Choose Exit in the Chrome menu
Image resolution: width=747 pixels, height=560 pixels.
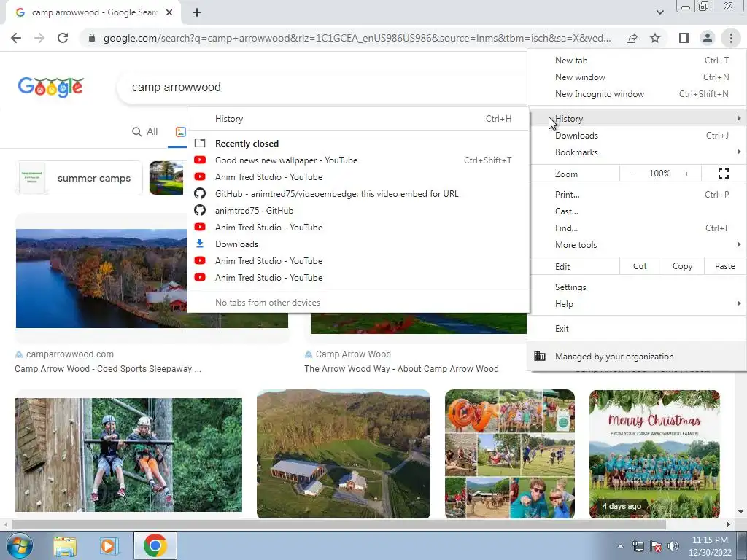tap(637, 329)
